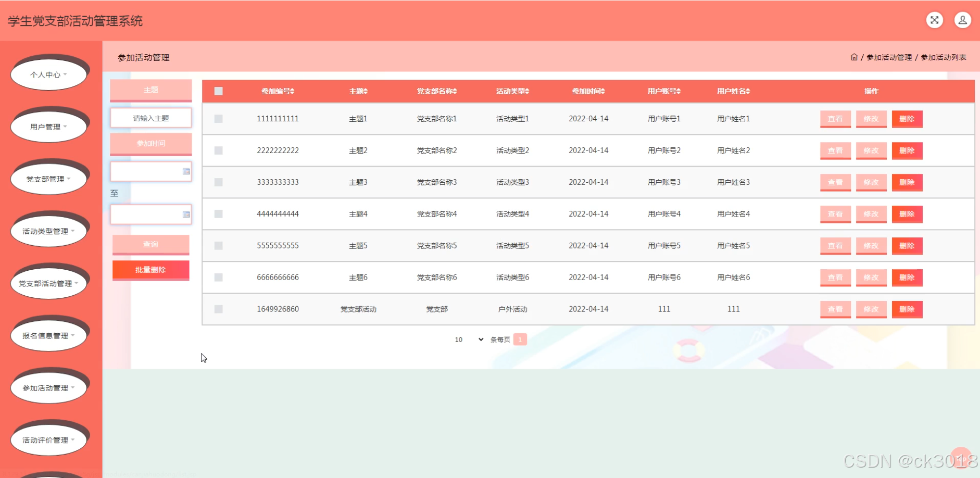Check the row 2222222222 checkbox
The width and height of the screenshot is (980, 478).
point(219,150)
